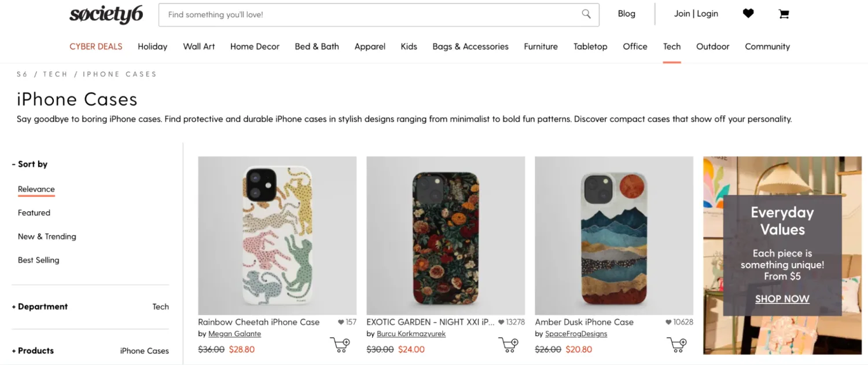This screenshot has height=365, width=868.
Task: Expand the Products filter
Action: point(34,351)
